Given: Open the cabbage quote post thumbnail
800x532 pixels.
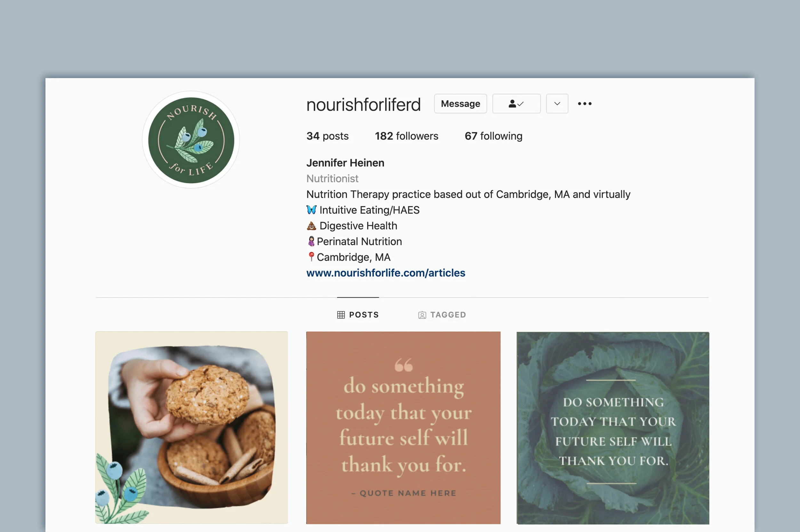Looking at the screenshot, I should point(613,427).
